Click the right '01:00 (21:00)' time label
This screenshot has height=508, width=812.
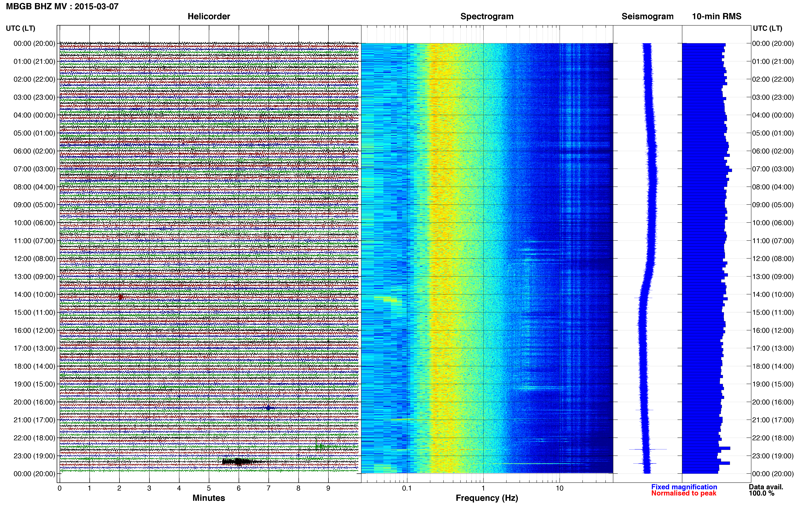(773, 61)
